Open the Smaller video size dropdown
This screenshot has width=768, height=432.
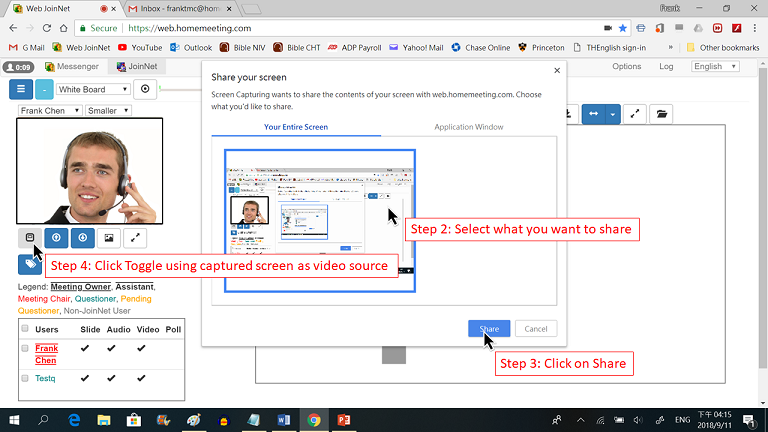click(x=115, y=111)
